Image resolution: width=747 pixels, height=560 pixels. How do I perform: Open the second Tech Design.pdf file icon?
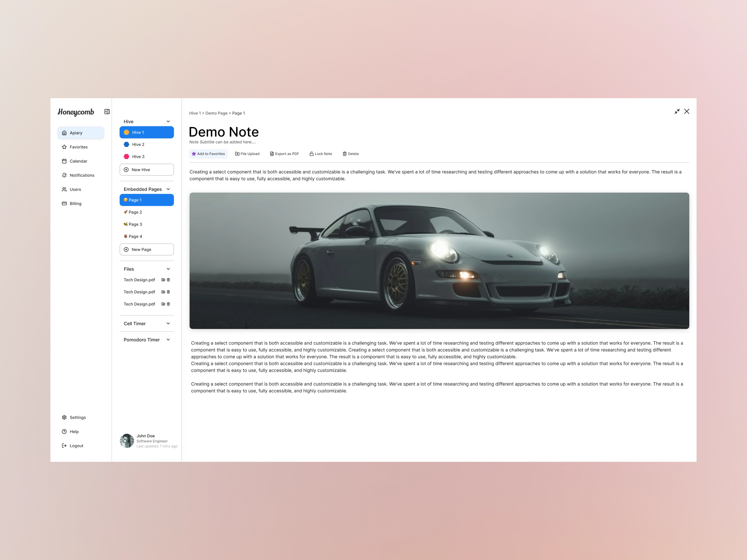pos(163,292)
